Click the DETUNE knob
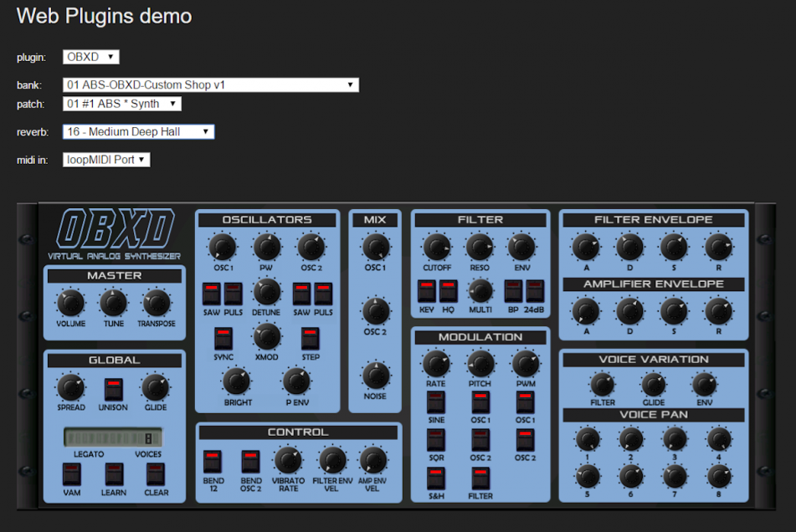Viewport: 796px width, 532px height. [266, 292]
